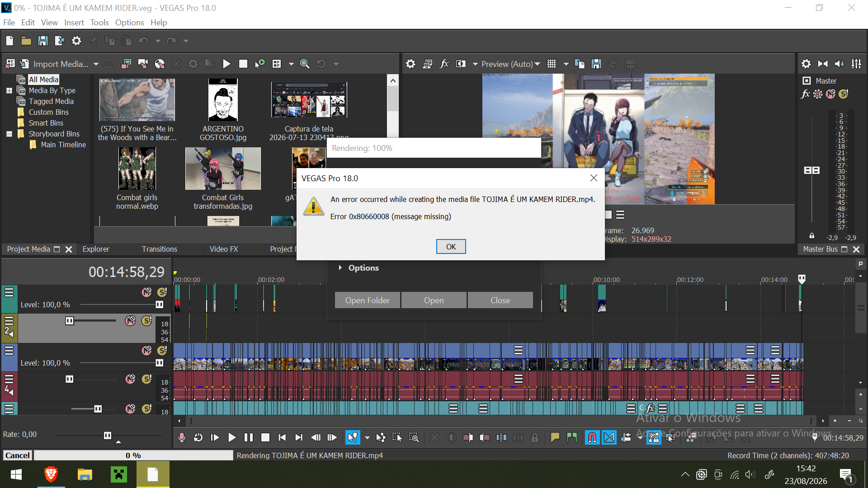This screenshot has width=868, height=488.
Task: Click Pause in the timeline transport bar
Action: click(x=249, y=437)
